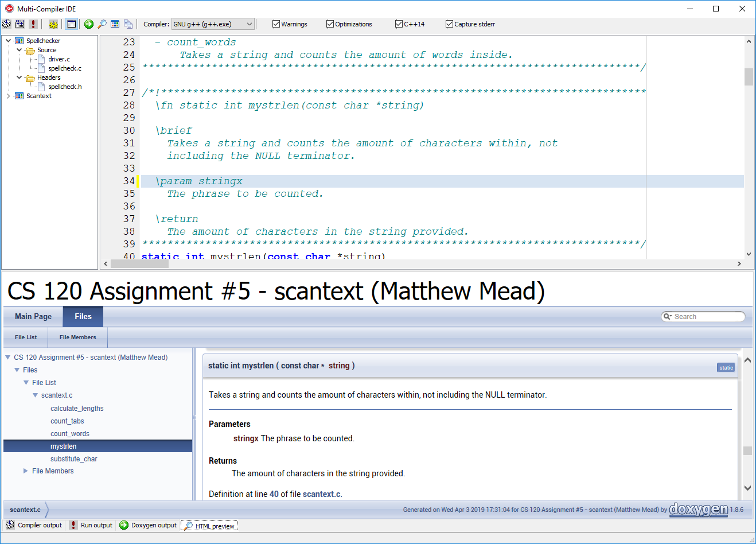Click the doxygen Search input field

[707, 317]
